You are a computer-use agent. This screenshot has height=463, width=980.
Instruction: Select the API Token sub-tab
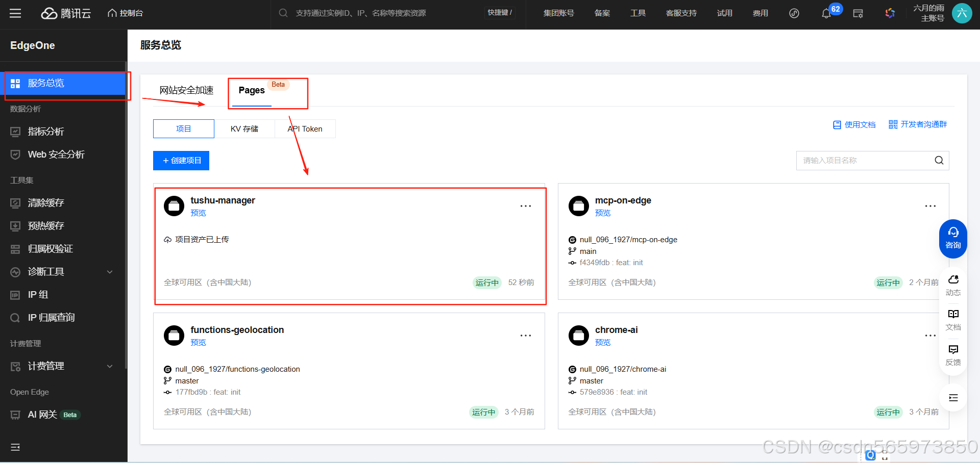[305, 129]
